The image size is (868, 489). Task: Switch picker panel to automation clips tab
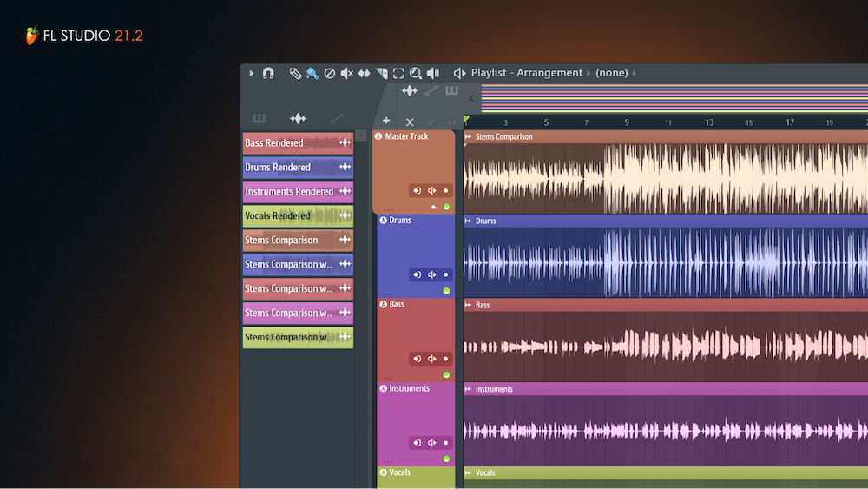337,119
